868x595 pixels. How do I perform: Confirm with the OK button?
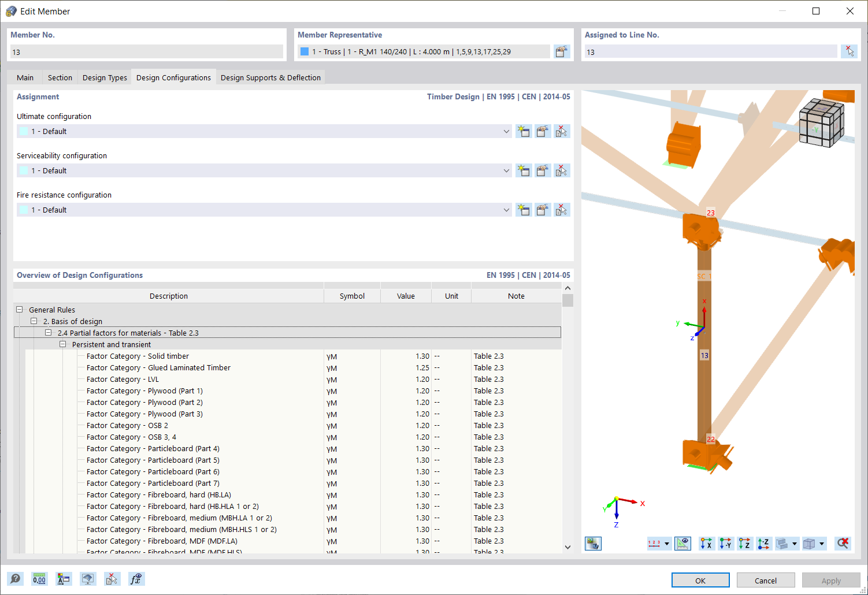pyautogui.click(x=700, y=581)
